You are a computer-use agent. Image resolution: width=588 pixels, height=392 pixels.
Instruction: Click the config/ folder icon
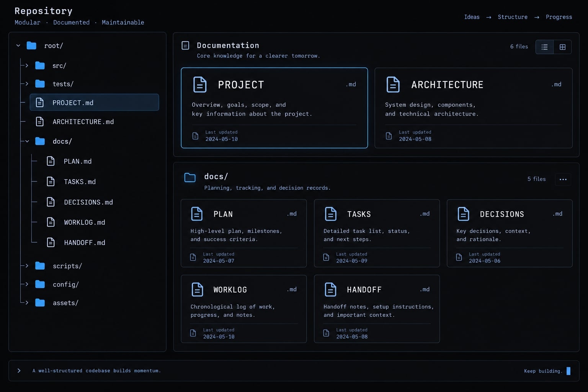[40, 284]
